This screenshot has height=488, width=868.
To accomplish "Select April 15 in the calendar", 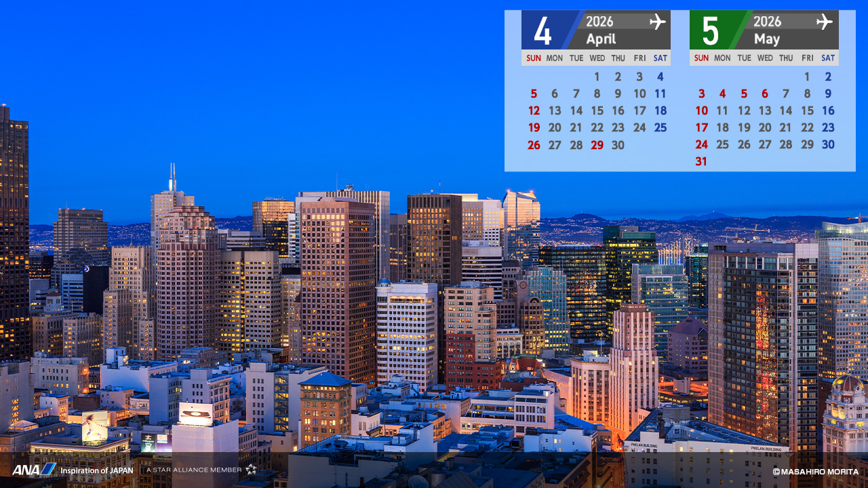I will (x=597, y=110).
